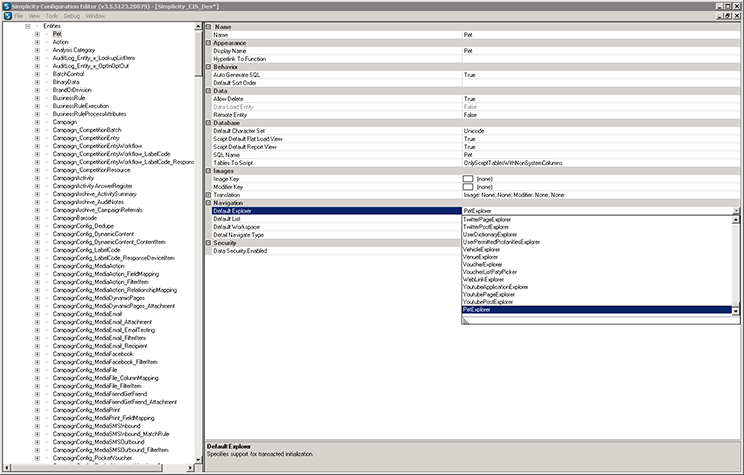Collapse the Images property section
This screenshot has height=475, width=744.
208,171
